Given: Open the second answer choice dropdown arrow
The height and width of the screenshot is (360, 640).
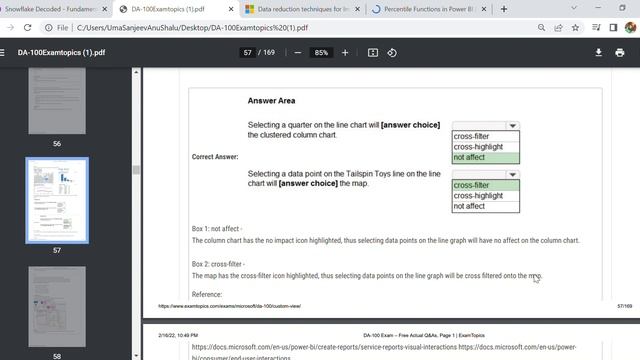Looking at the screenshot, I should pyautogui.click(x=513, y=175).
